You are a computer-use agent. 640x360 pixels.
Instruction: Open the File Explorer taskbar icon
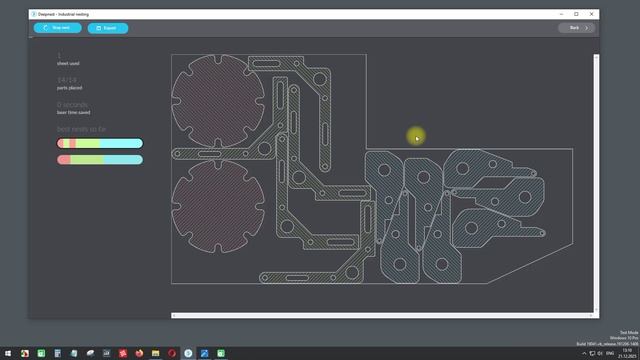pyautogui.click(x=156, y=353)
